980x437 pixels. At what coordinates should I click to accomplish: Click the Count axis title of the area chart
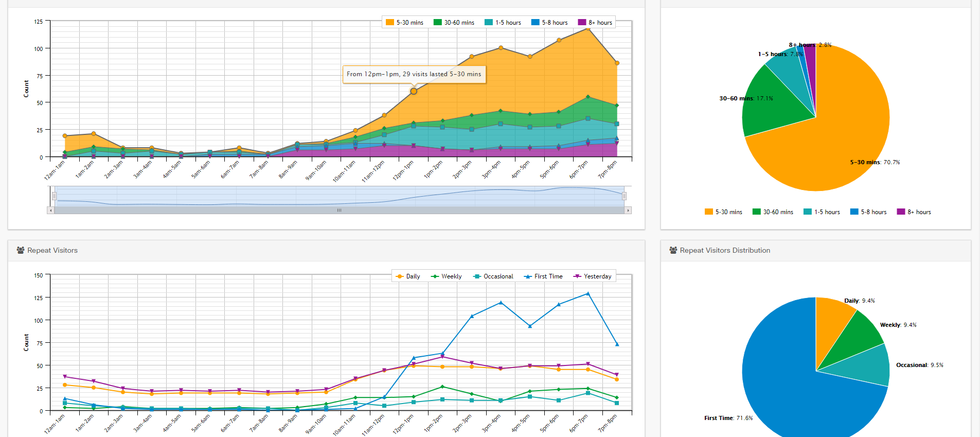pos(26,89)
